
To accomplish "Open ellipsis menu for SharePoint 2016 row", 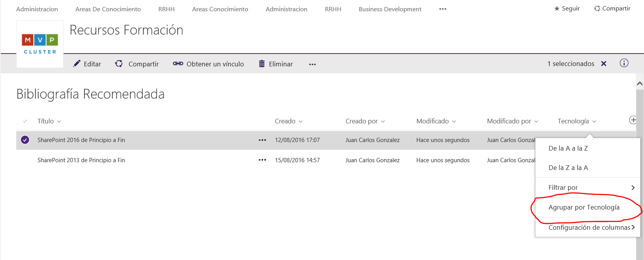I will coord(262,140).
